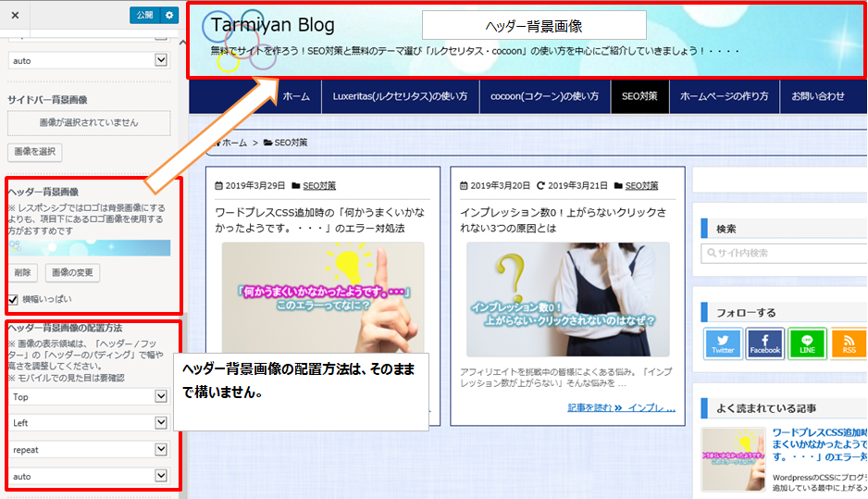The image size is (868, 499).
Task: Click the Facebook follow icon
Action: [x=765, y=343]
